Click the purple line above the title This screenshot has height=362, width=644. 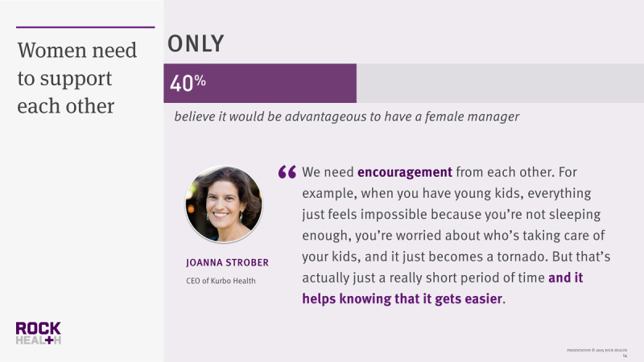(x=85, y=27)
